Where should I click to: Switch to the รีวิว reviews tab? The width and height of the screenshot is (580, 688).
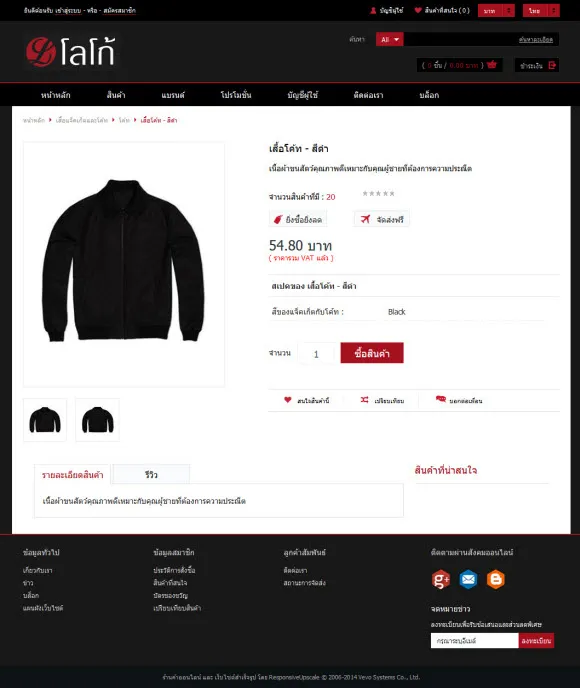pos(151,474)
